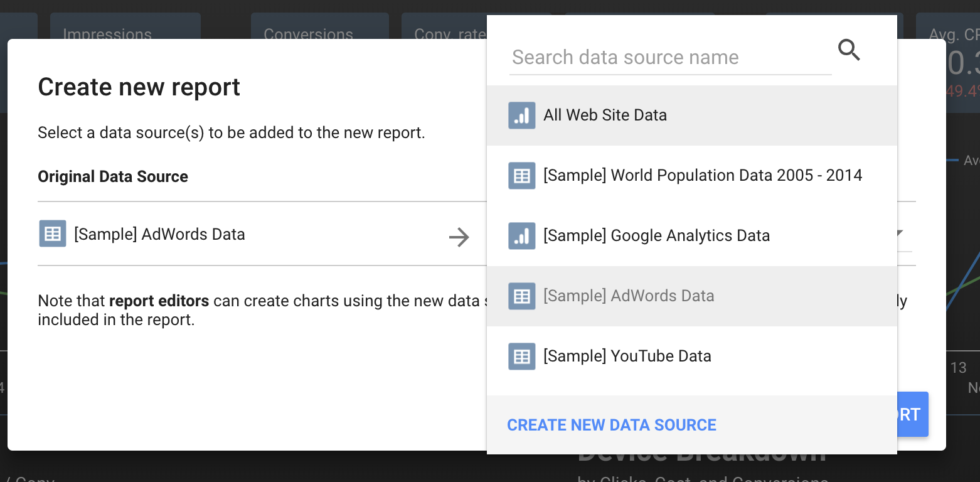Click CREATE NEW DATA SOURCE link

point(612,425)
